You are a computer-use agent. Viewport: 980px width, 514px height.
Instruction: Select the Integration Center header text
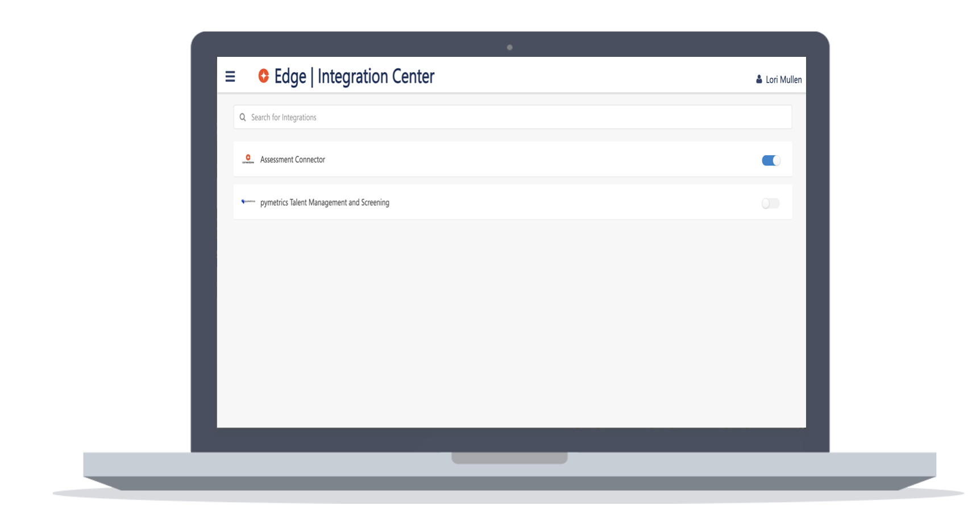point(376,76)
